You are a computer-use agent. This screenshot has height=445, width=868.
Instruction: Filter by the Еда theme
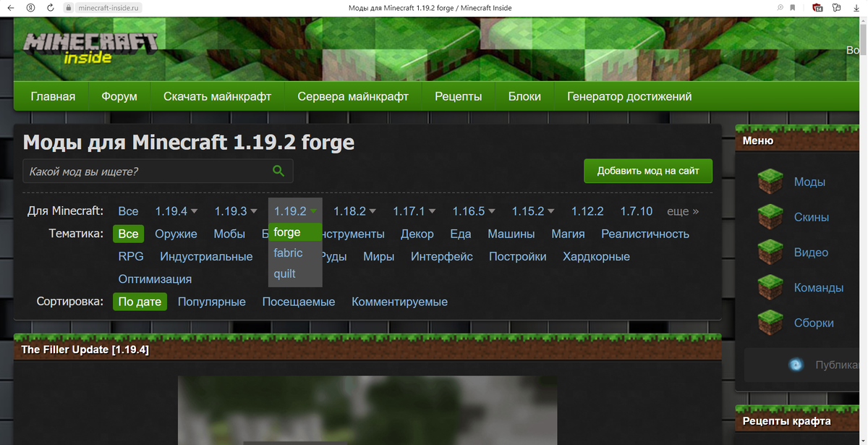click(x=461, y=234)
